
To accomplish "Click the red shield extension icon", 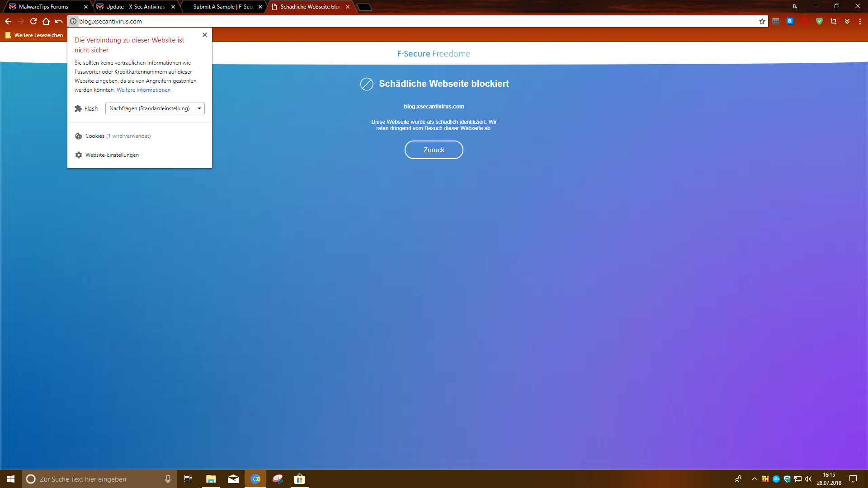I will 805,21.
